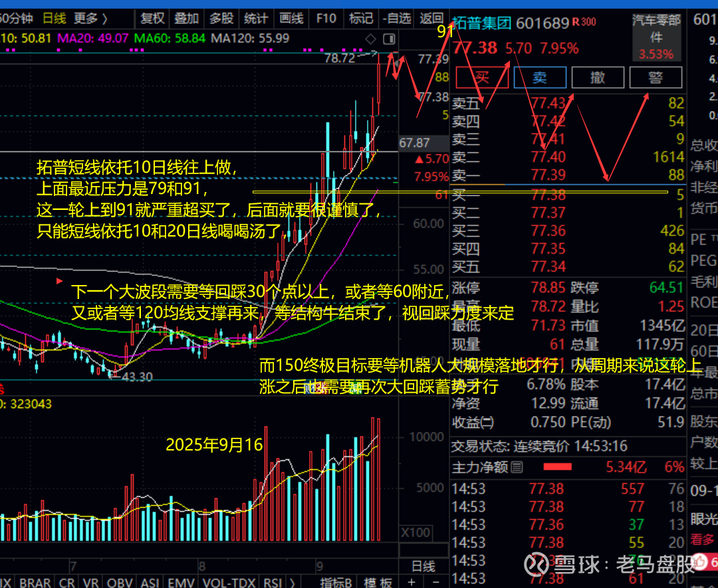Select the VOL-TDX indicator tab
The width and height of the screenshot is (718, 588).
click(229, 583)
